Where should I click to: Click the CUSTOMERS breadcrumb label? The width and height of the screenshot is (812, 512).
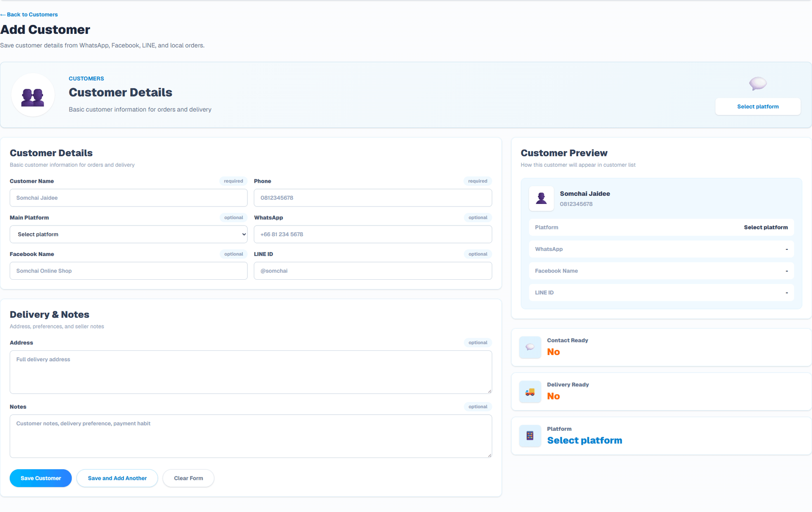click(x=86, y=79)
